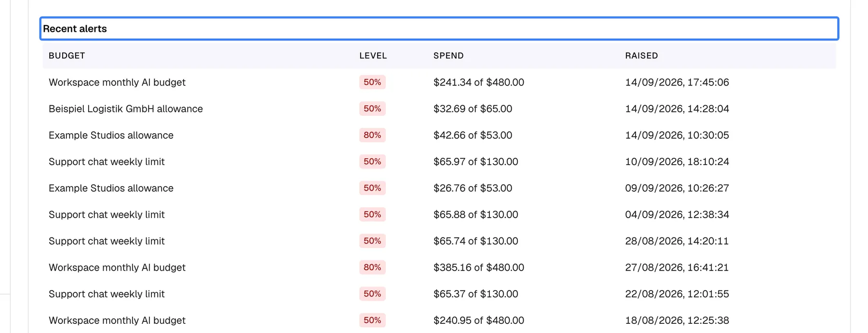Screen dimensions: 868x333
Task: Click timestamp 09/09/2026, 10:26:27
Action: pos(677,188)
